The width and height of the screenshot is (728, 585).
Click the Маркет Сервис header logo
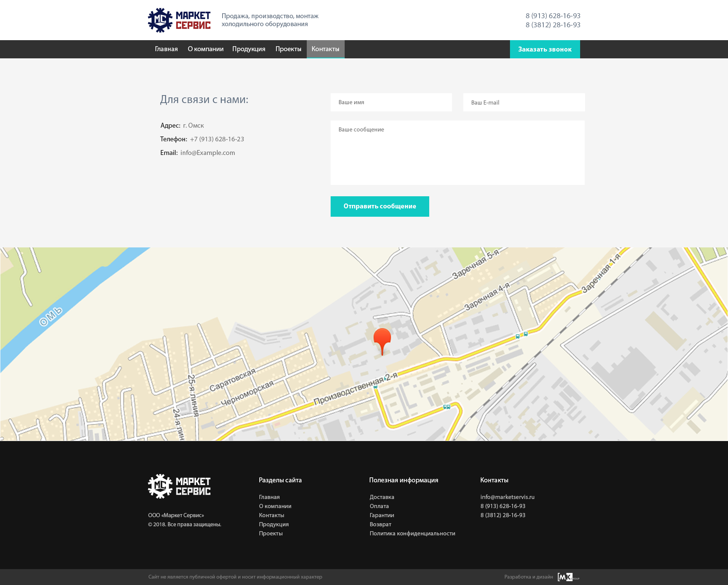pos(179,20)
